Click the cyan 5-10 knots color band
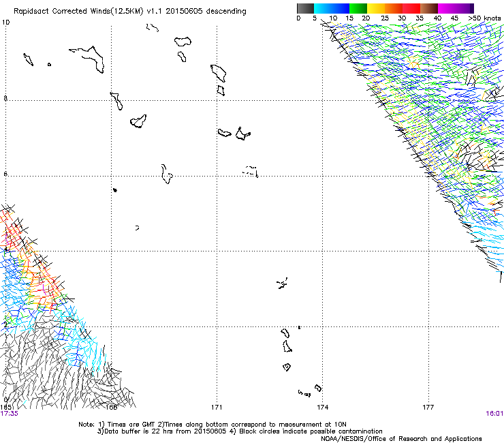 click(323, 8)
